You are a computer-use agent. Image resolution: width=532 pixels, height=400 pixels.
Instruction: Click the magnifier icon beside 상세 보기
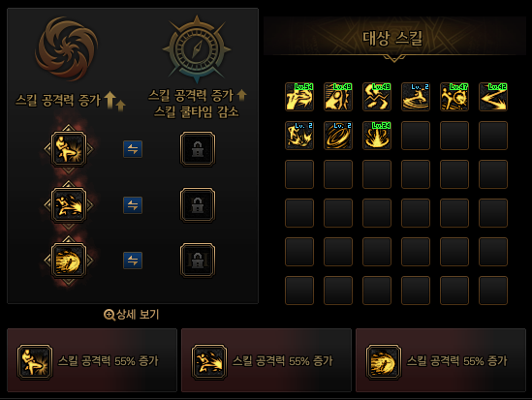tap(109, 315)
